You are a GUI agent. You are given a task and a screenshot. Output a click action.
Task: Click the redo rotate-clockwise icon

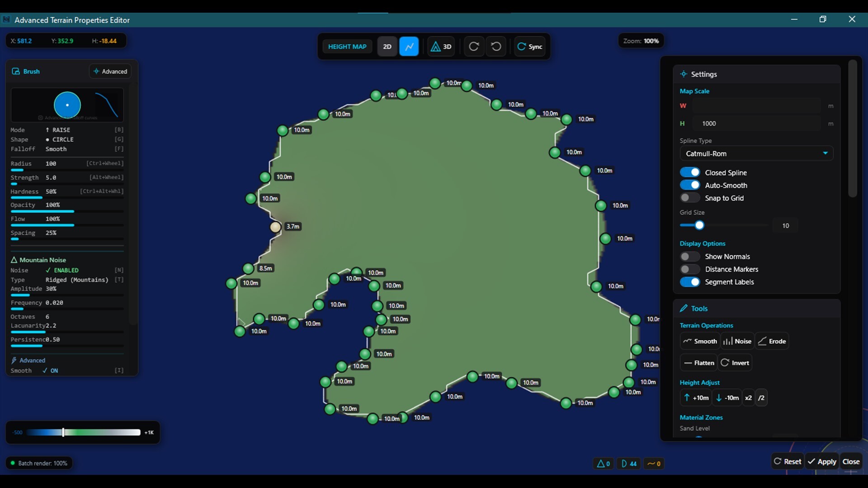(474, 47)
